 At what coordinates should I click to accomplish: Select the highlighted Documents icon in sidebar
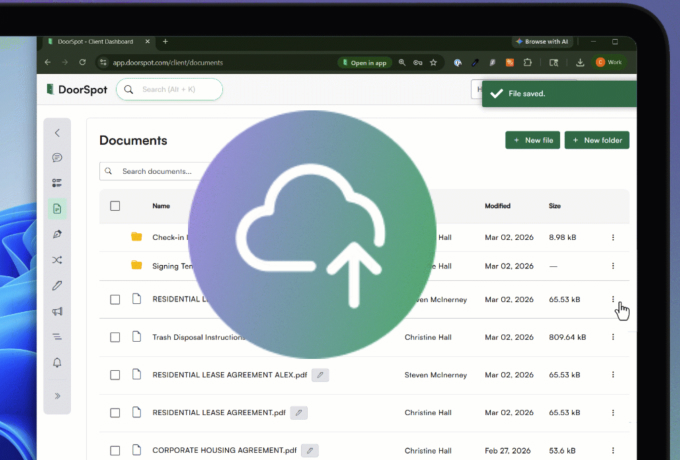(57, 209)
